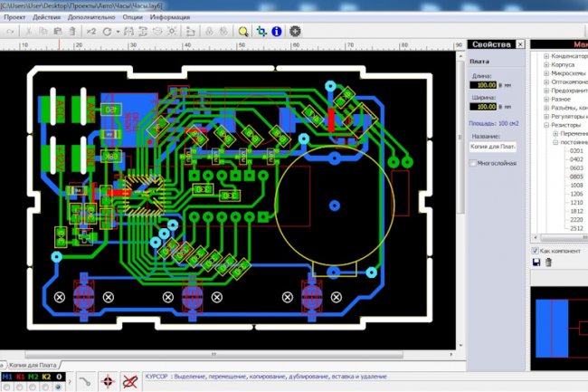The width and height of the screenshot is (588, 392).
Task: Click the x2 duplicate toolbar button
Action: tap(90, 31)
